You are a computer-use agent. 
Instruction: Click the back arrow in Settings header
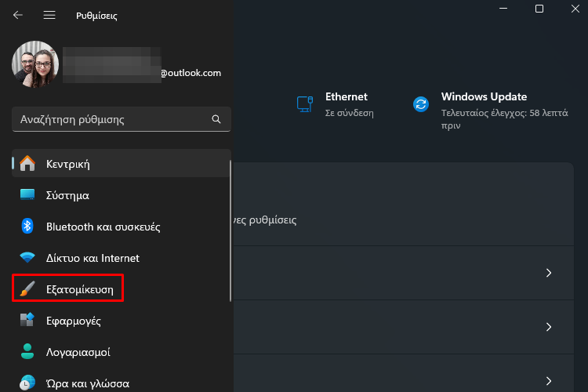click(x=17, y=15)
